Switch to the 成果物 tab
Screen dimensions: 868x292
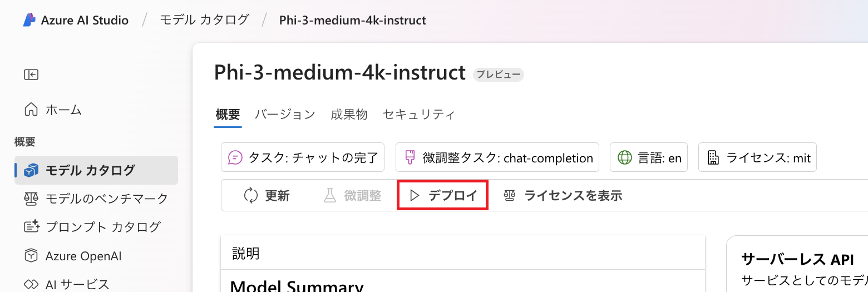349,115
